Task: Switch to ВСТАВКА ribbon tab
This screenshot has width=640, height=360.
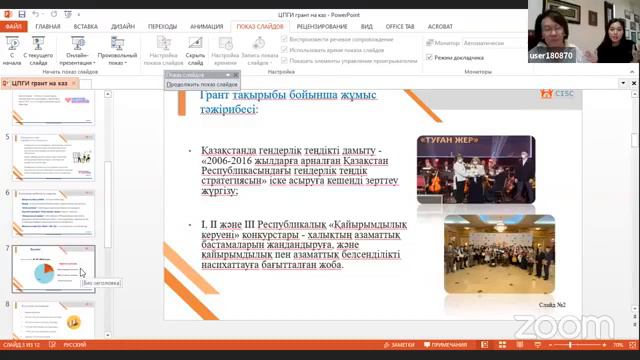Action: pyautogui.click(x=86, y=27)
